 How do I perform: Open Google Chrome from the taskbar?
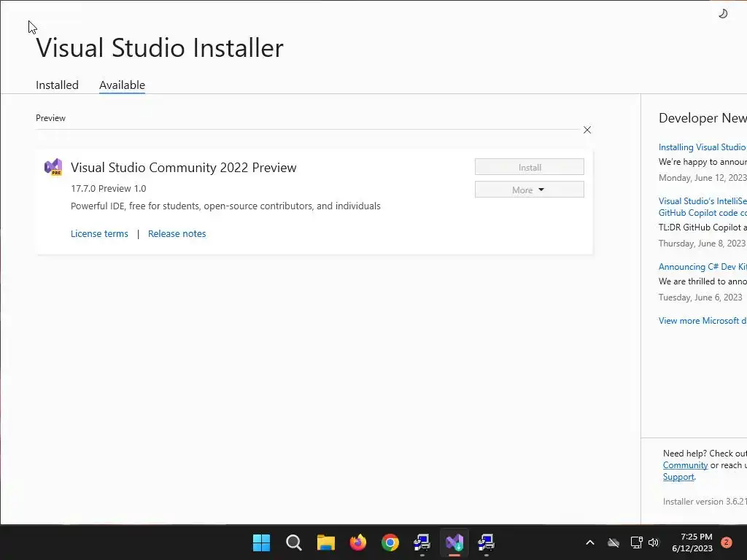click(x=390, y=542)
